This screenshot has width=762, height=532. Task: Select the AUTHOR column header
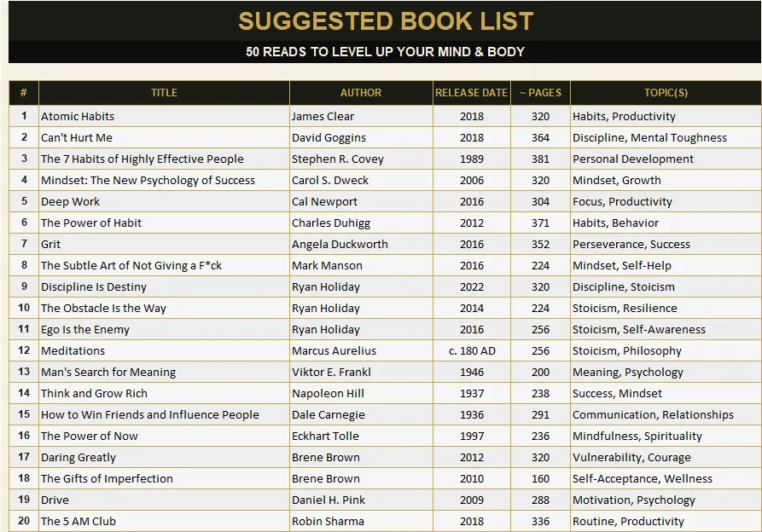pyautogui.click(x=361, y=93)
